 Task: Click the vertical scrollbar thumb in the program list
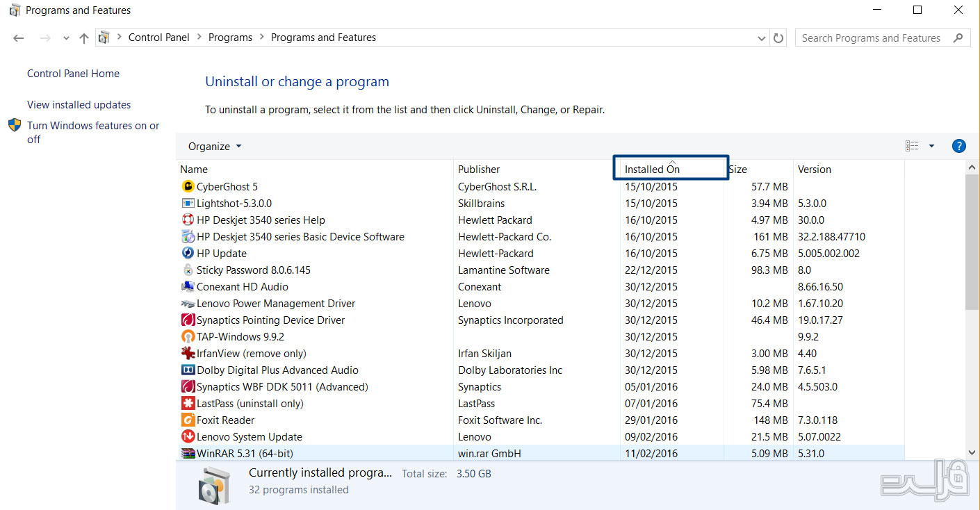[972, 242]
